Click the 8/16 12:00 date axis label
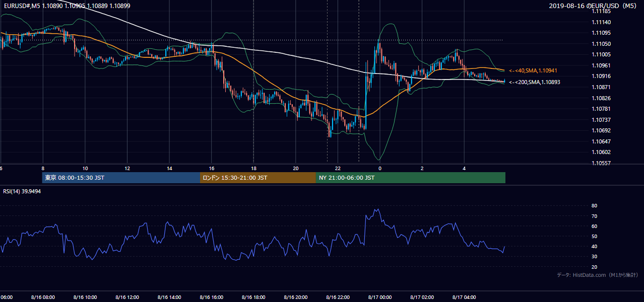The image size is (644, 302). (127, 297)
